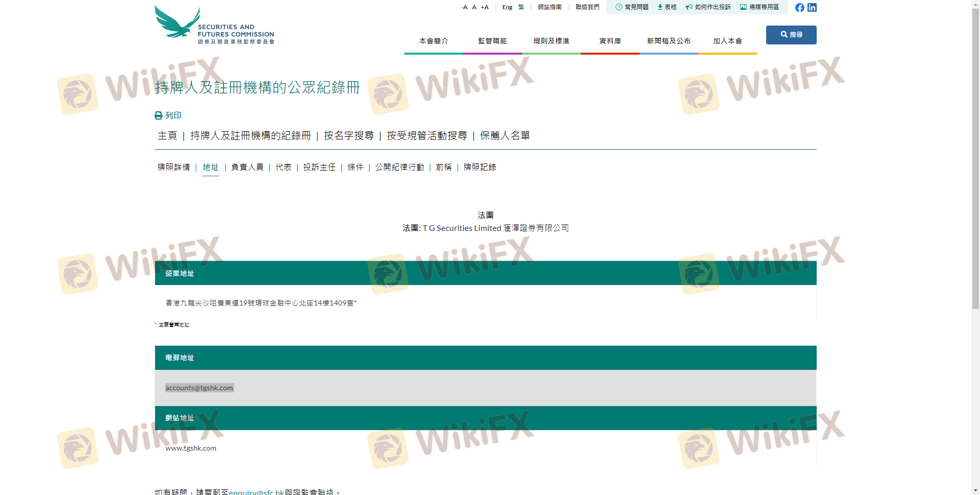Click the blue 搜尋 search button
Screen dimensions: 980x495
point(791,35)
